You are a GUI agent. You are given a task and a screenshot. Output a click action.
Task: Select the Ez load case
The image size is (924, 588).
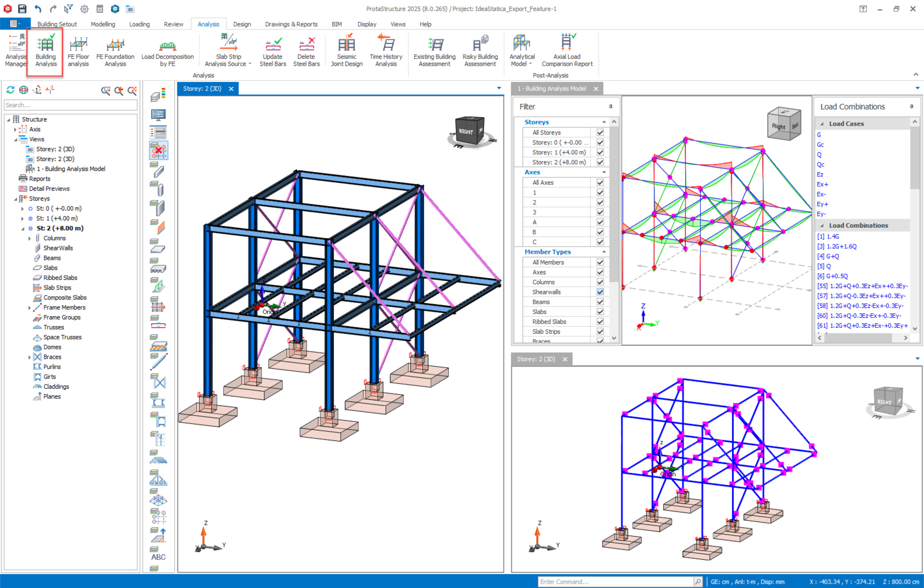(820, 174)
